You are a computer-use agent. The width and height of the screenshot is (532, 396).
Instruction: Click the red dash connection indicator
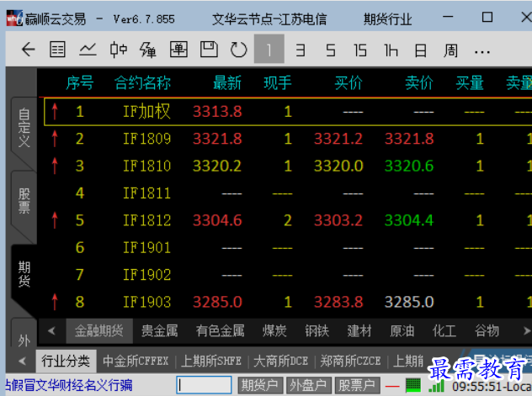tap(392, 386)
